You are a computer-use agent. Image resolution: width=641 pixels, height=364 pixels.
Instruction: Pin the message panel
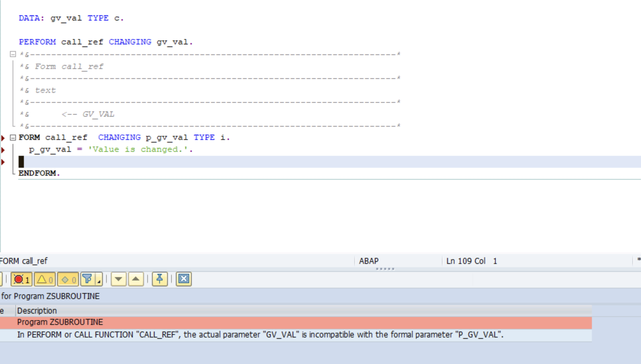(160, 279)
